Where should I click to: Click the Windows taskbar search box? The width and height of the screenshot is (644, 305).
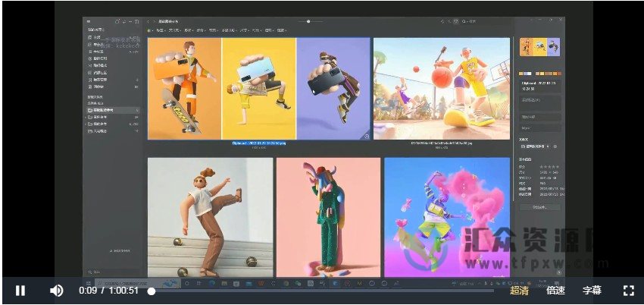tap(138, 283)
